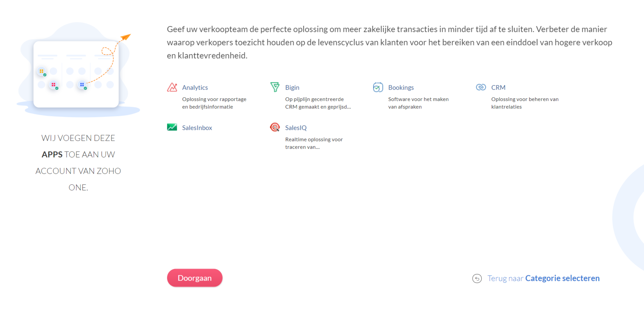Click the Analytics app icon
Screen dimensions: 644x310
[172, 87]
